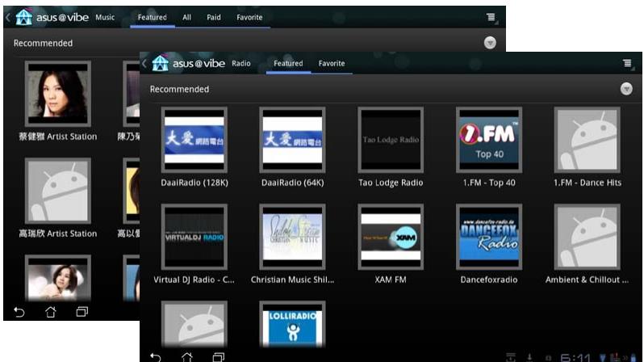Open the 1.FM - Dance Hits station icon
644x362 pixels.
pyautogui.click(x=587, y=140)
